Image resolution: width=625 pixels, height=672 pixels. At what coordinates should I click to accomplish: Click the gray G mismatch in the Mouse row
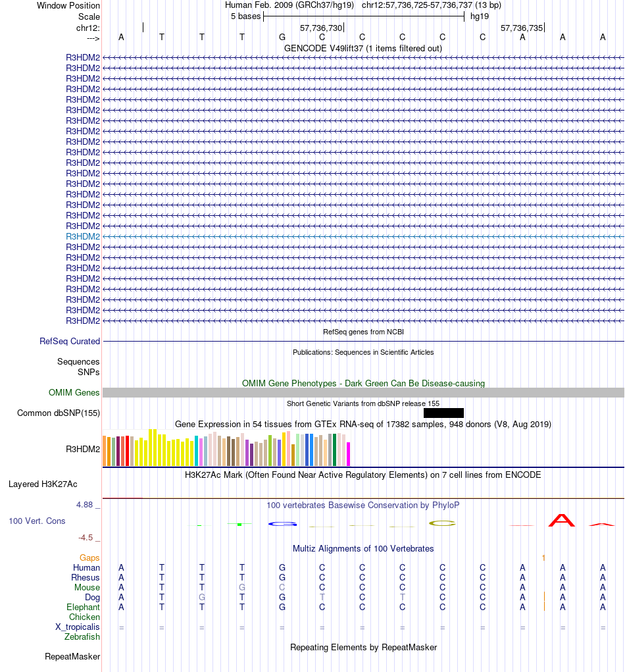coord(242,587)
